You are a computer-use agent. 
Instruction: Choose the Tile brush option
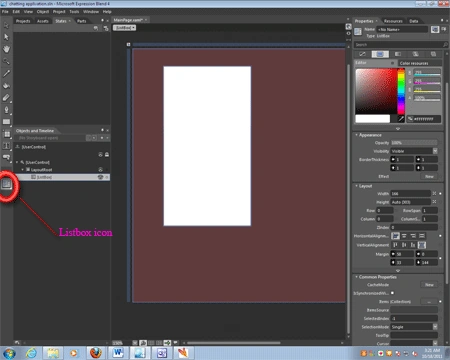click(x=415, y=54)
